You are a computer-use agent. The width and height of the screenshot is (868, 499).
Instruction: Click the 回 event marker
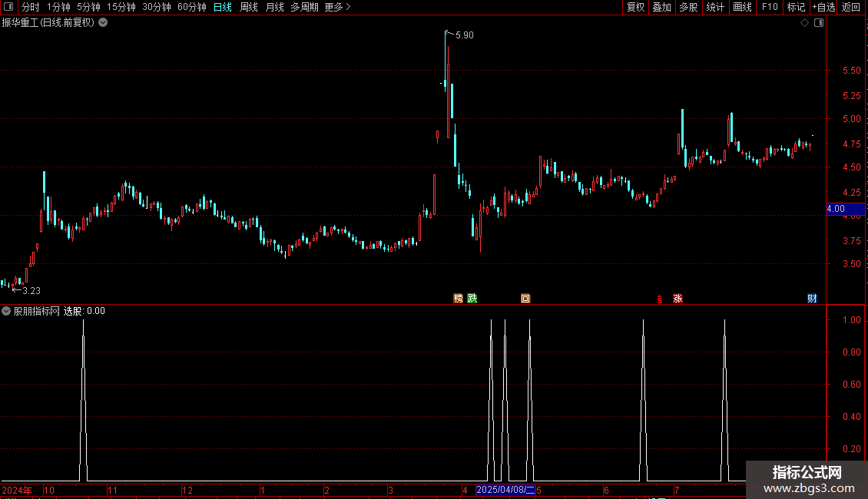(x=526, y=299)
